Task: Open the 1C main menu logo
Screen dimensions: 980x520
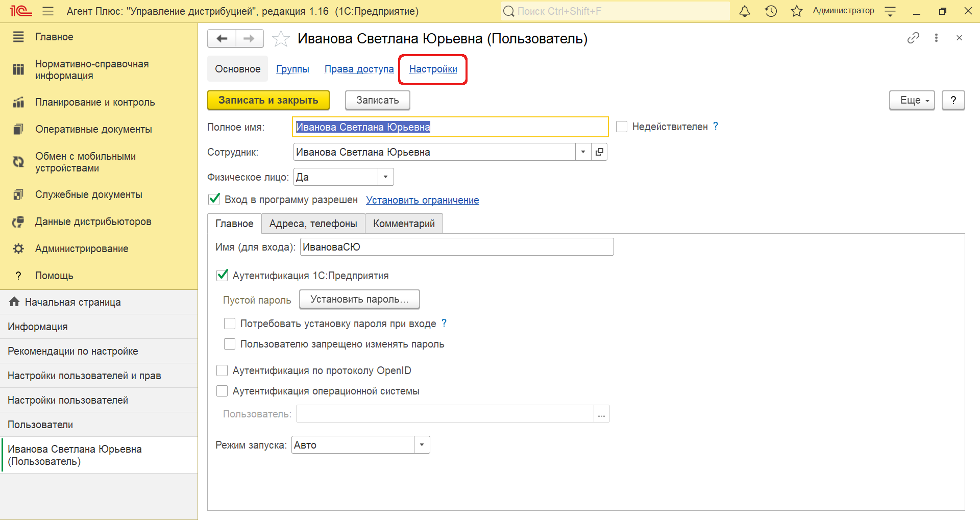Action: pyautogui.click(x=21, y=11)
